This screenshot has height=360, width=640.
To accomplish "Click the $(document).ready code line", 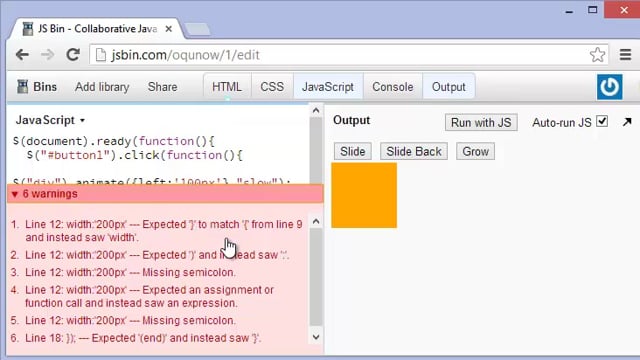I will [114, 141].
